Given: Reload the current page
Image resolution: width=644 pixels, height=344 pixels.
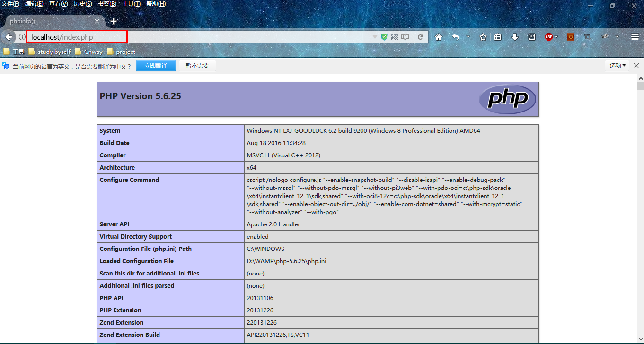Looking at the screenshot, I should [420, 36].
